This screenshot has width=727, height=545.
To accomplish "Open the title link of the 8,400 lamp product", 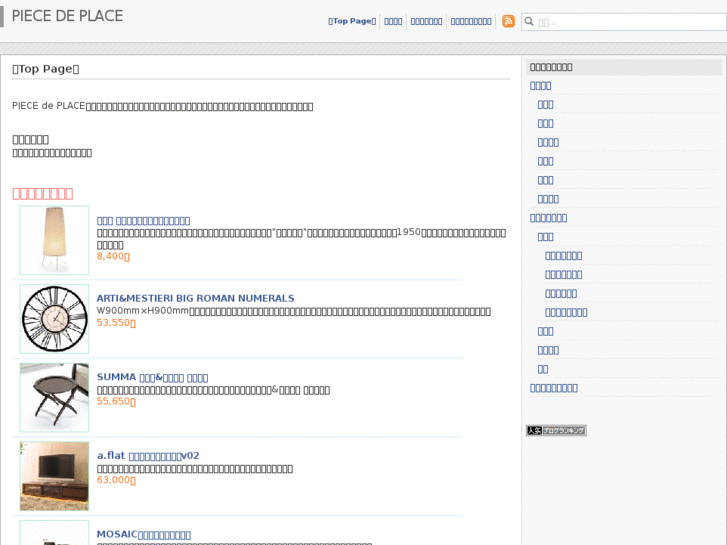I will pyautogui.click(x=143, y=221).
